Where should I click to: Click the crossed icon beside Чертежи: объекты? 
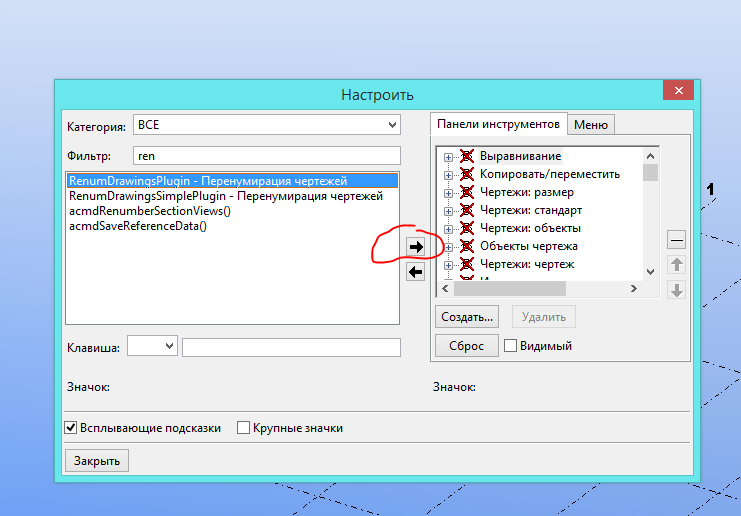pyautogui.click(x=467, y=228)
